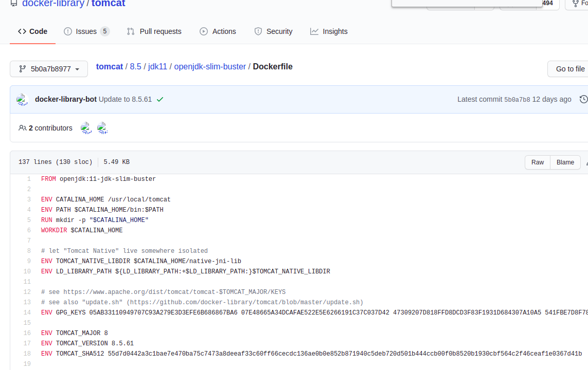The width and height of the screenshot is (588, 370).
Task: Click the Pull requests merge icon
Action: 131,31
